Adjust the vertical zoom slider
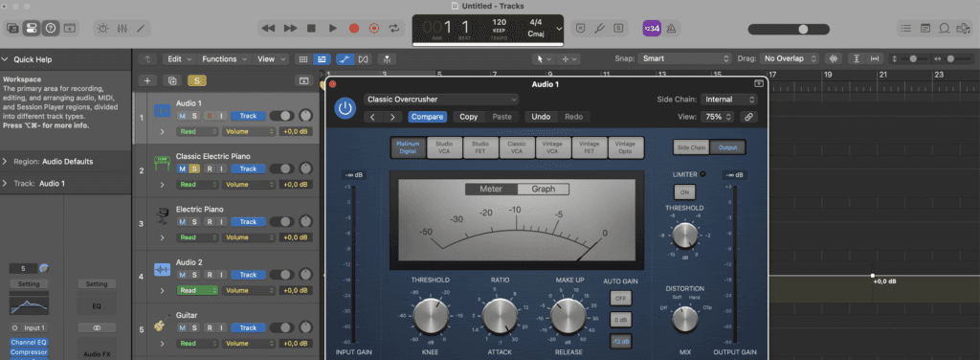Screen dimensions: 980x360 coord(912,58)
